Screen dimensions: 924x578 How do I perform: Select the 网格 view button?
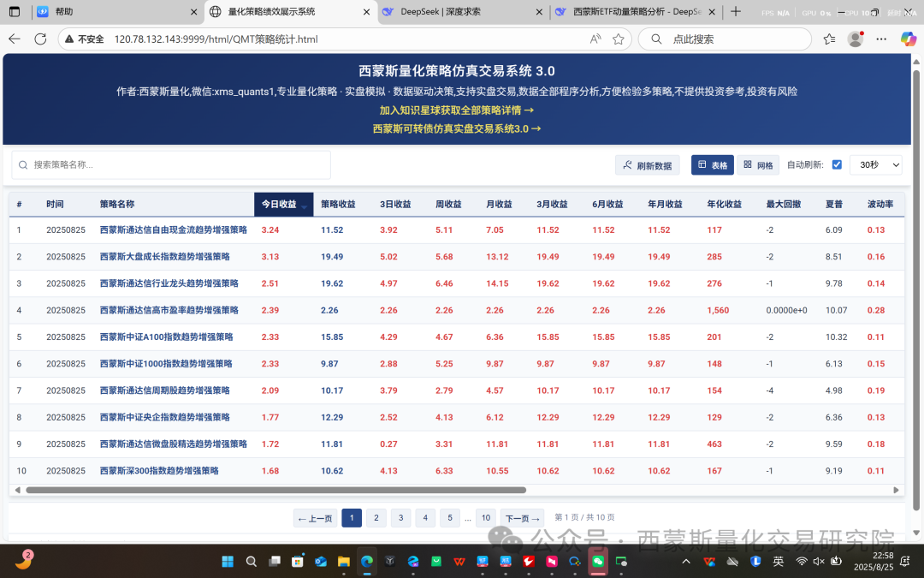pos(758,165)
